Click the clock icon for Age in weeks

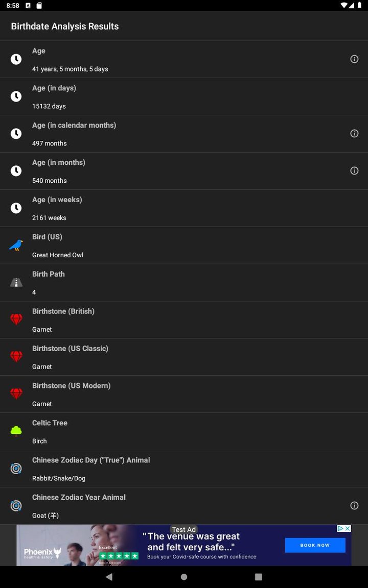(16, 208)
